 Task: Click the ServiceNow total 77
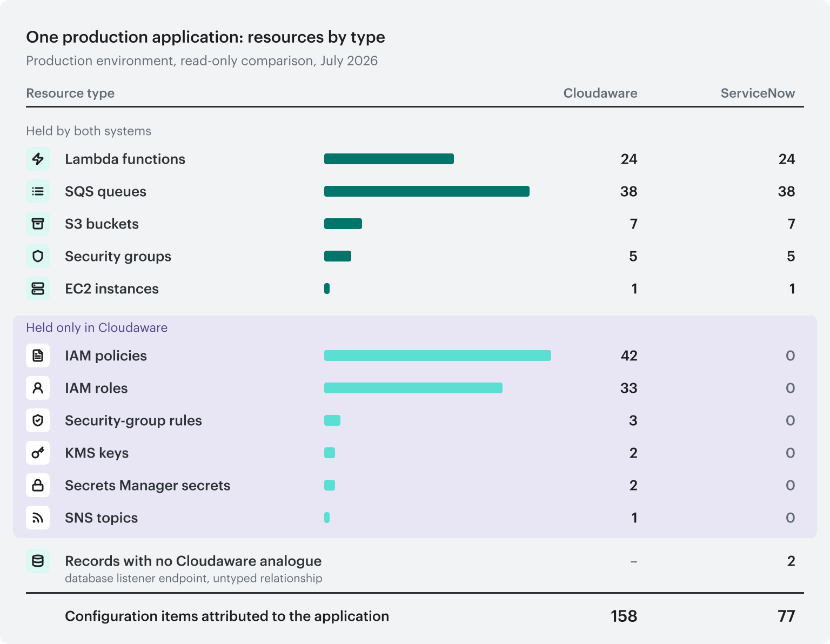coord(787,616)
